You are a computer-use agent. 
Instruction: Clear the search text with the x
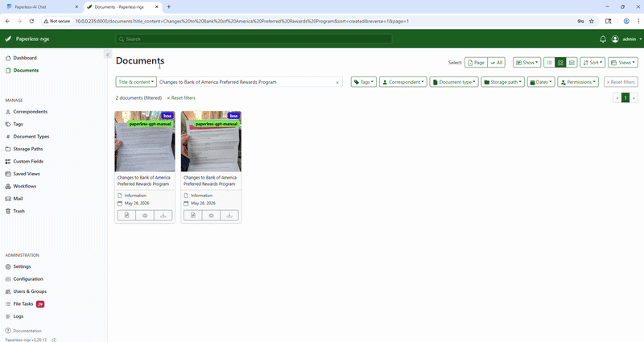pyautogui.click(x=337, y=82)
